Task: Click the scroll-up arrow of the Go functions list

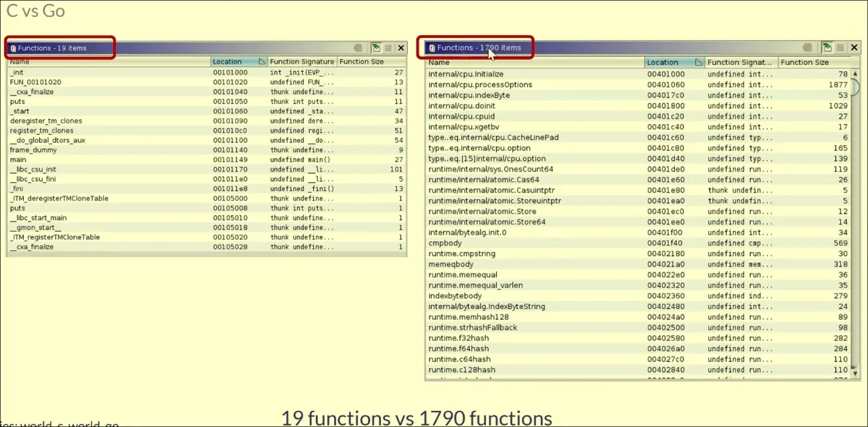Action: coord(854,74)
